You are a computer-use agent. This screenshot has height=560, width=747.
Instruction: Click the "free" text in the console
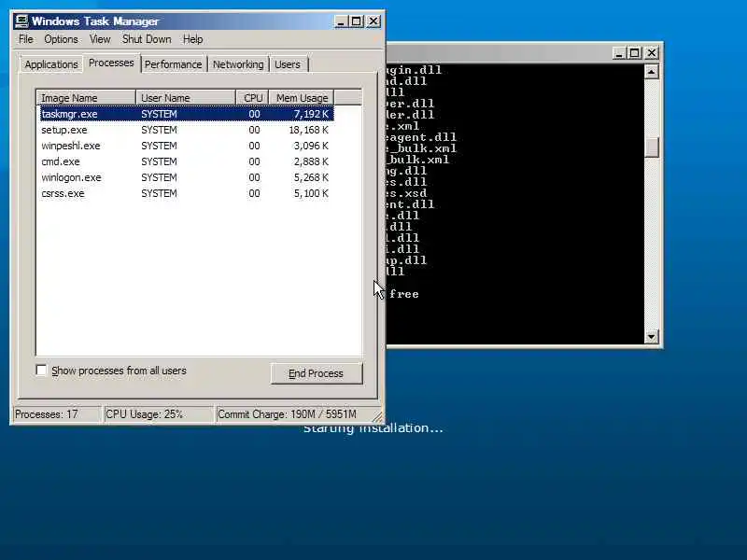(x=404, y=294)
